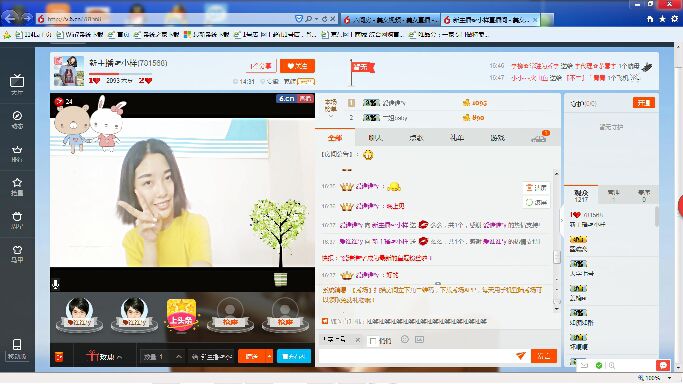Click the red flag icon in the header
This screenshot has height=384, width=683.
pyautogui.click(x=362, y=71)
